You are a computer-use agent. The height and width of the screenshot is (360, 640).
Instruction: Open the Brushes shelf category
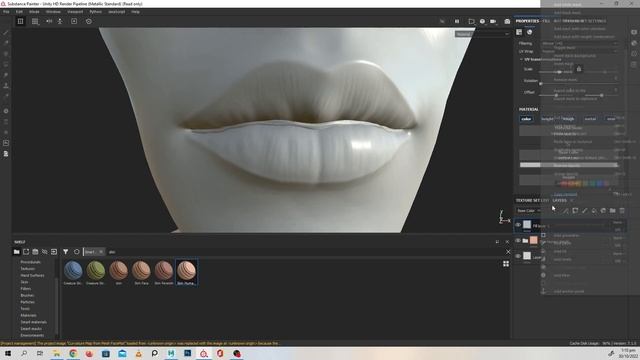[27, 295]
